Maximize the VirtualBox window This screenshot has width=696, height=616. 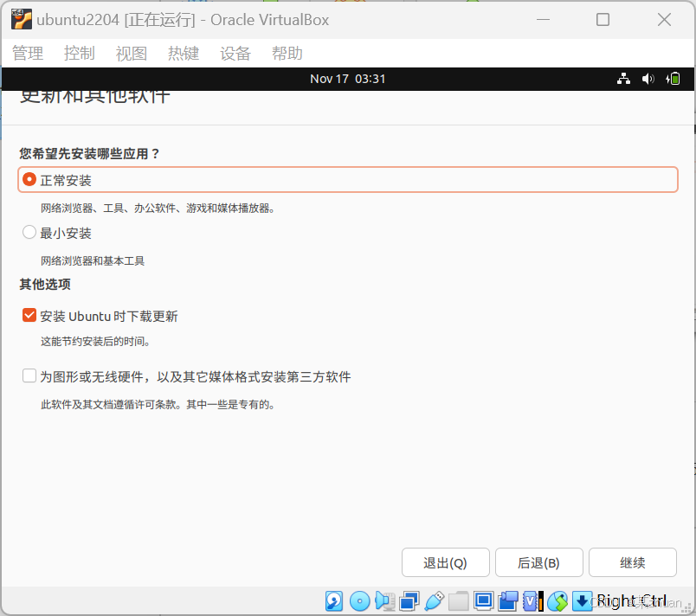pos(603,20)
